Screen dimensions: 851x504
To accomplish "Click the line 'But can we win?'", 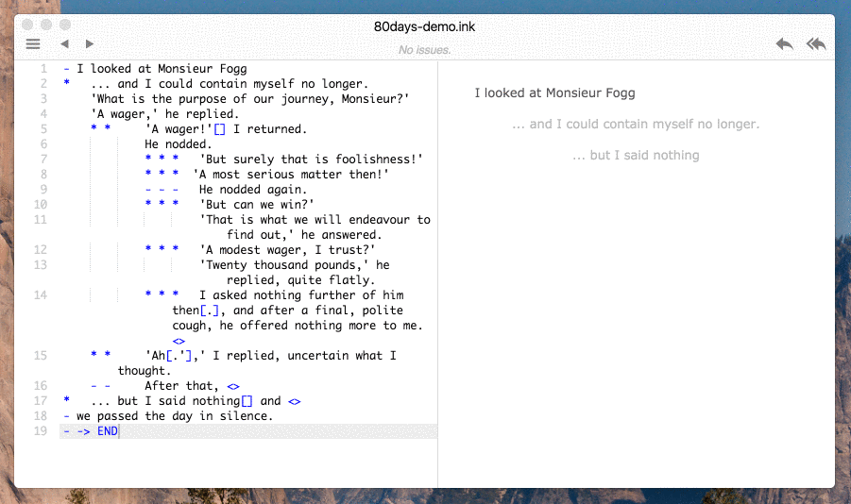I will tap(257, 205).
